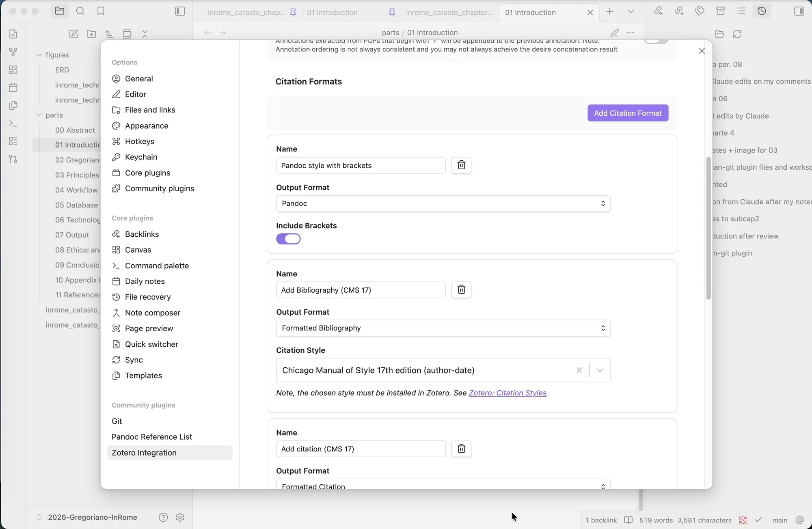Viewport: 812px width, 529px height.
Task: Open the tab list dropdown chevron
Action: pos(631,11)
